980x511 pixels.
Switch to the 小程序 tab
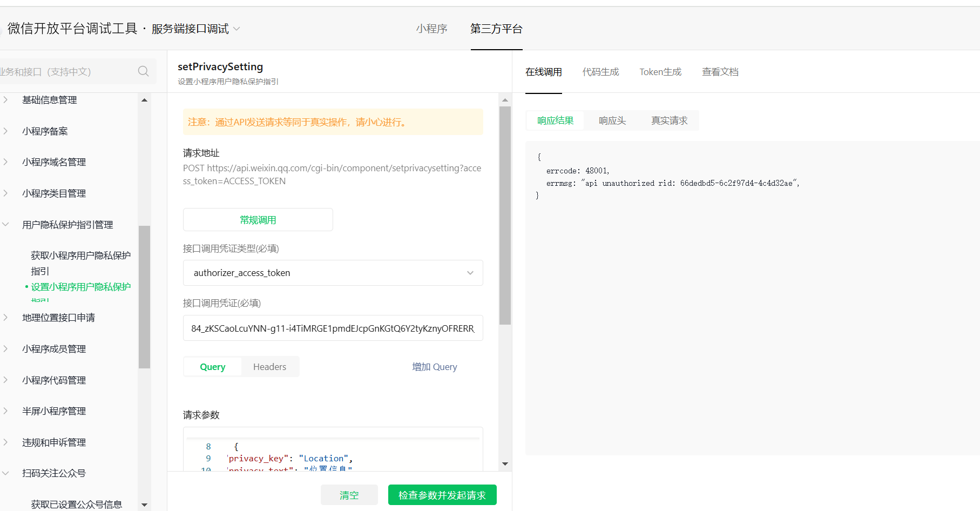pos(431,29)
